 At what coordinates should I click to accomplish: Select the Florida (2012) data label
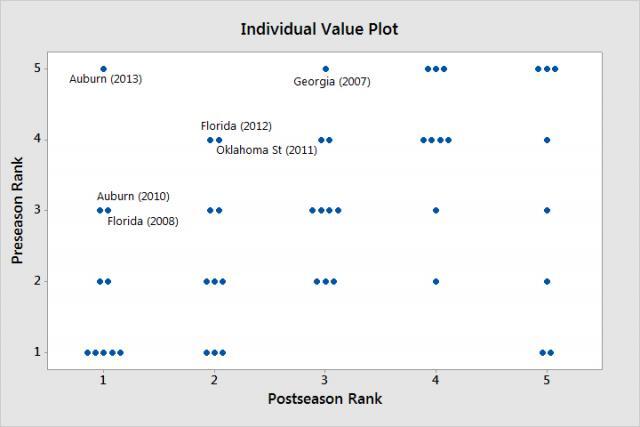[x=236, y=126]
